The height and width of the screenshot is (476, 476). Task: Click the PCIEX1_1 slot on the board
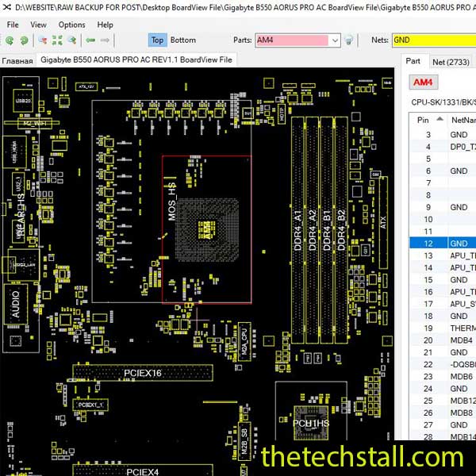(90, 405)
